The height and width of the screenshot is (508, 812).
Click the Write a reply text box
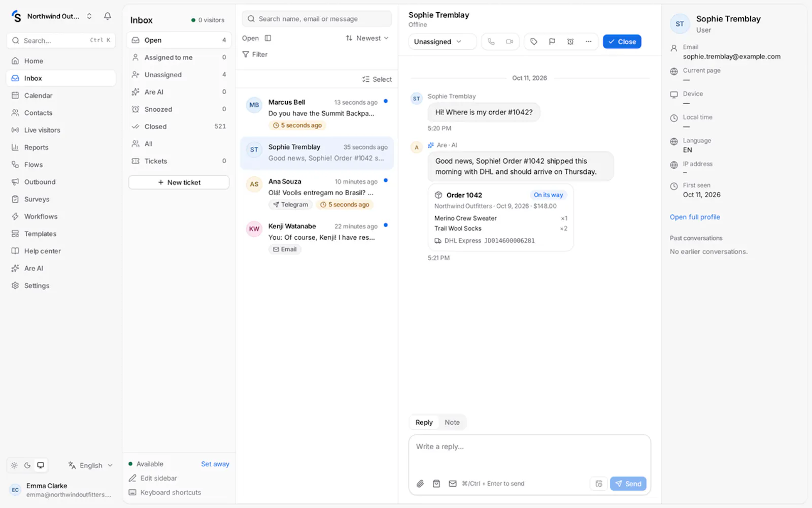pyautogui.click(x=529, y=455)
